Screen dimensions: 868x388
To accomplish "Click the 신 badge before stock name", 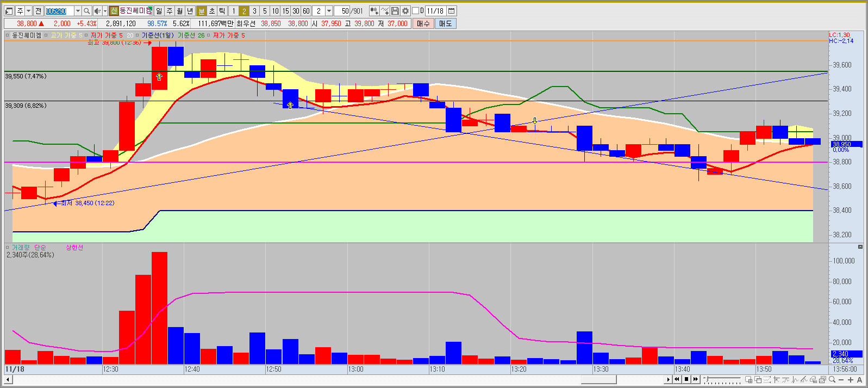I will [114, 11].
